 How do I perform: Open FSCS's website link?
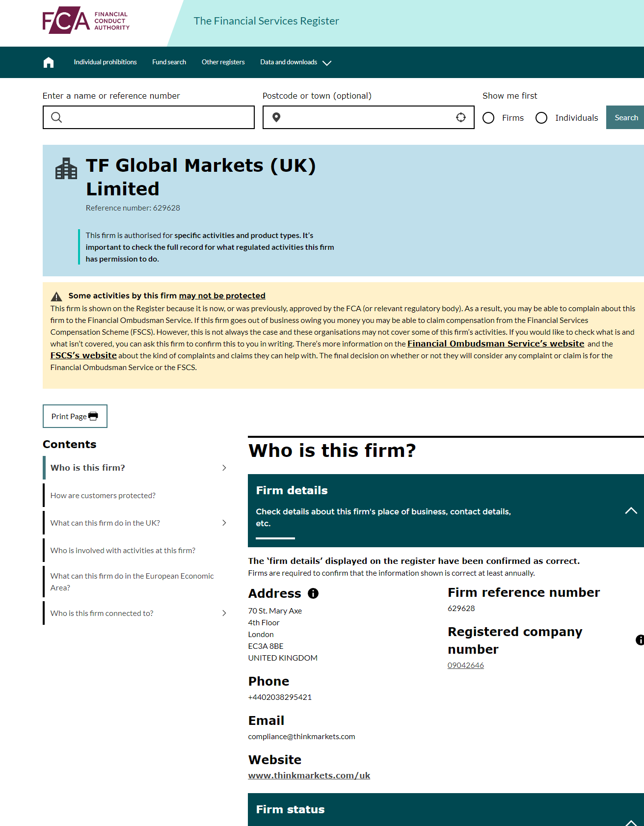click(x=83, y=355)
